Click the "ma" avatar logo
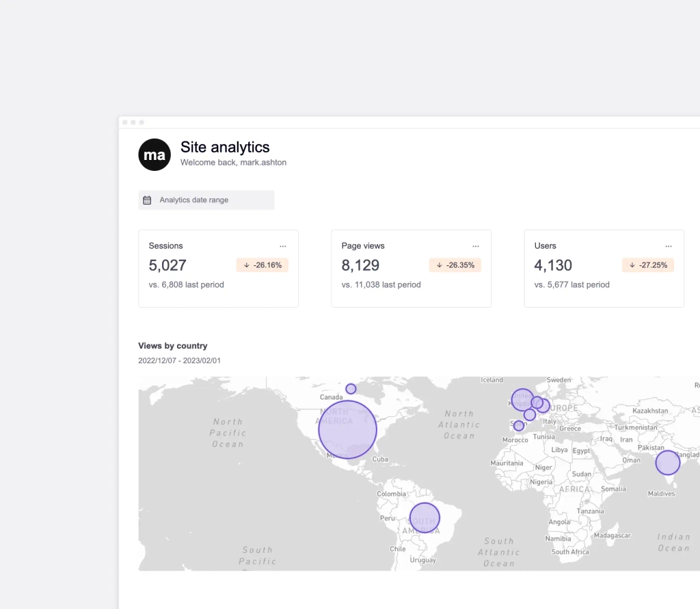Viewport: 700px width, 609px height. tap(154, 154)
